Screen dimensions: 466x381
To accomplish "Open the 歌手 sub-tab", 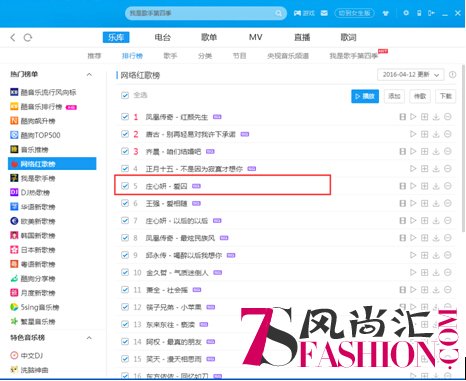I will click(170, 56).
